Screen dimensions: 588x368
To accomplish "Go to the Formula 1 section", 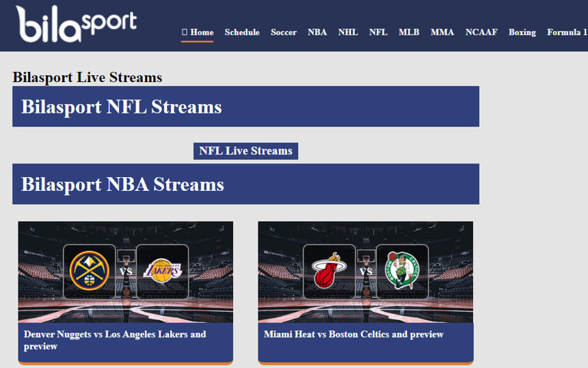I will point(567,32).
